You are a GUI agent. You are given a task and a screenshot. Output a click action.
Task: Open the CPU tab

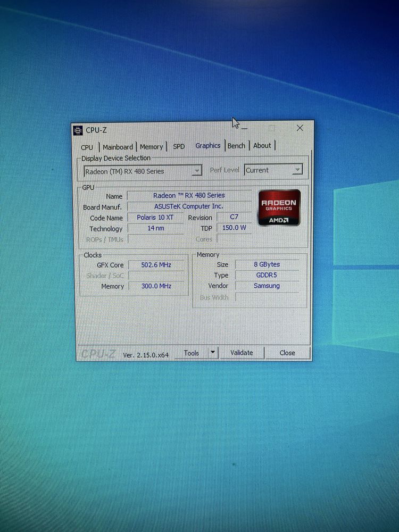click(x=87, y=147)
